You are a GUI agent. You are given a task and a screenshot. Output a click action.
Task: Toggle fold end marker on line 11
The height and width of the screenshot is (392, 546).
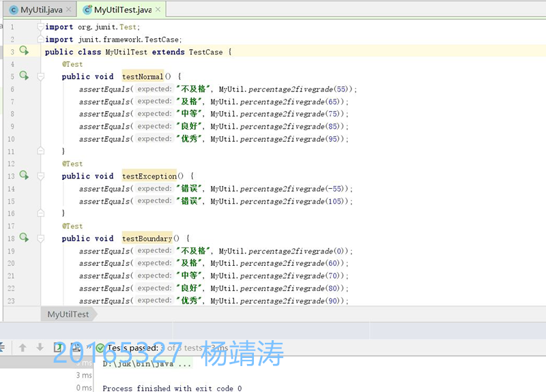tap(41, 151)
